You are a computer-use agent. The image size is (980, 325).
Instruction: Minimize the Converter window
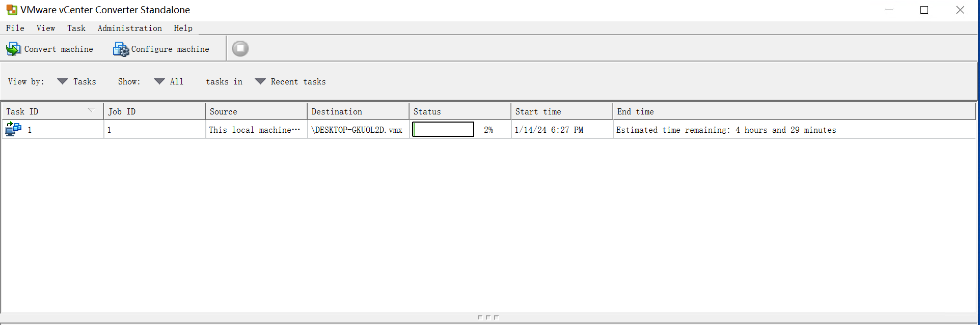pyautogui.click(x=889, y=10)
